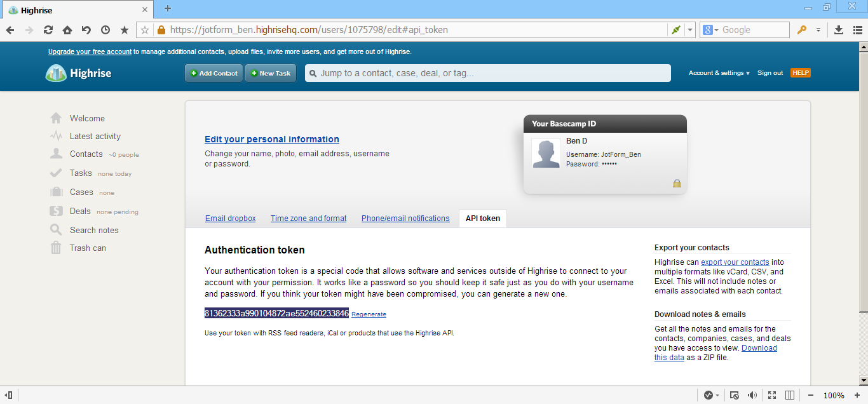
Task: Go to browser home page icon
Action: (67, 30)
